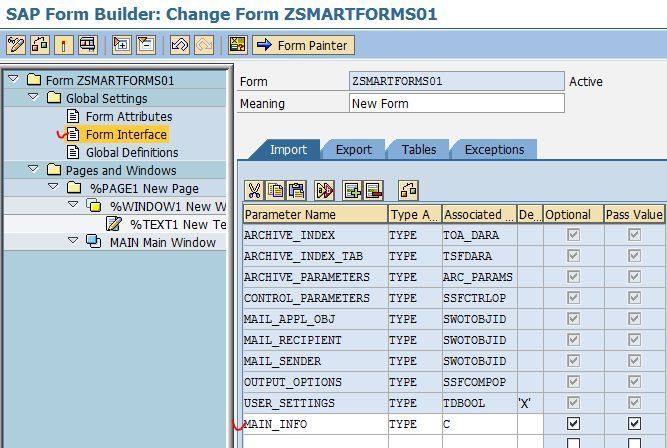Click the Optional column header

click(x=573, y=214)
